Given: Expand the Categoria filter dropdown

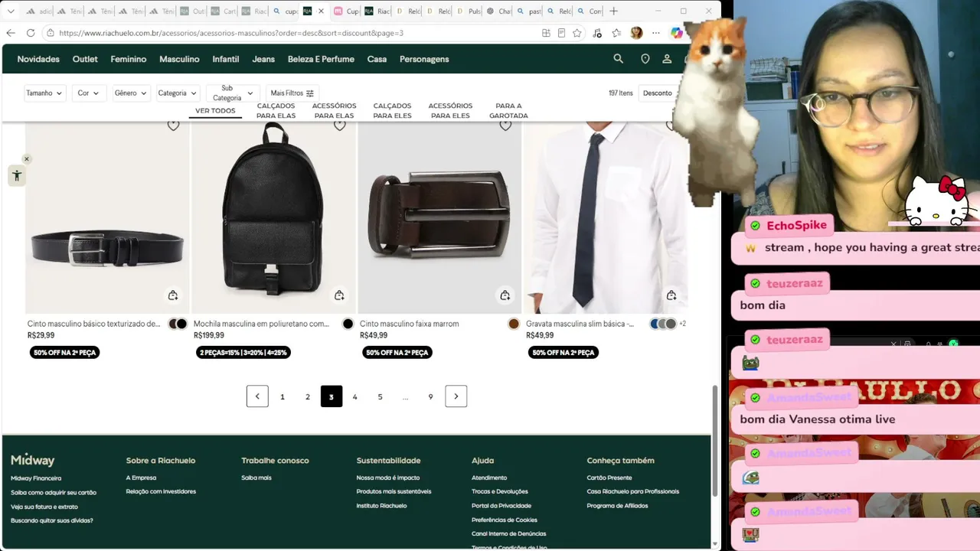Looking at the screenshot, I should click(177, 93).
